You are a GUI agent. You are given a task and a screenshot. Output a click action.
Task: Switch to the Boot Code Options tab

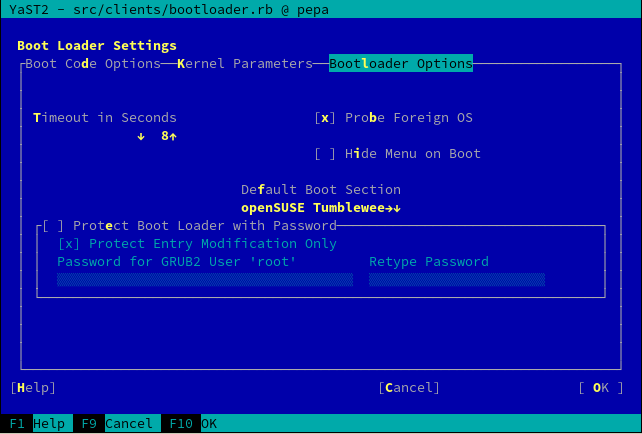point(92,64)
